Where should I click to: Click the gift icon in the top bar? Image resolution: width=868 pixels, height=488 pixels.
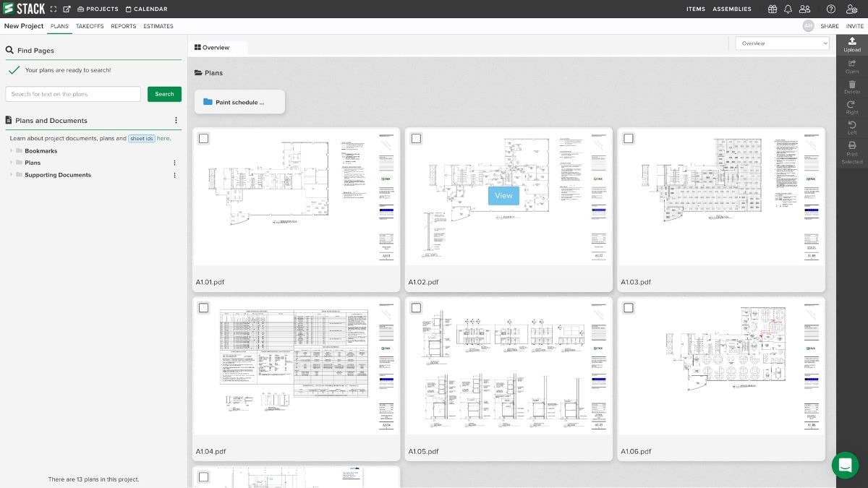tap(772, 9)
